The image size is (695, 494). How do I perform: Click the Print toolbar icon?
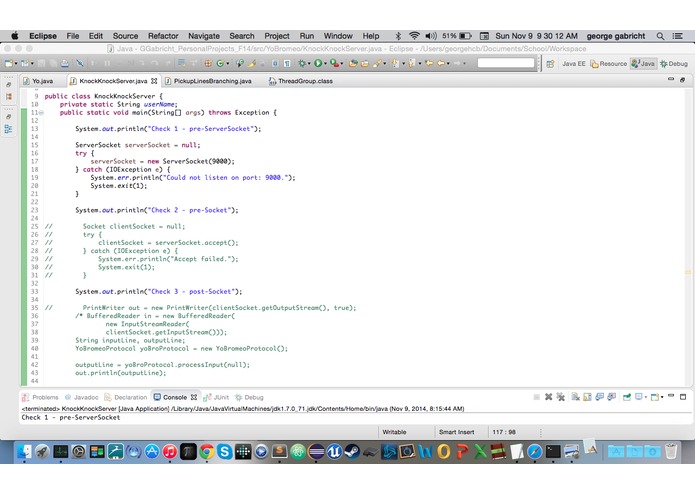click(65, 63)
